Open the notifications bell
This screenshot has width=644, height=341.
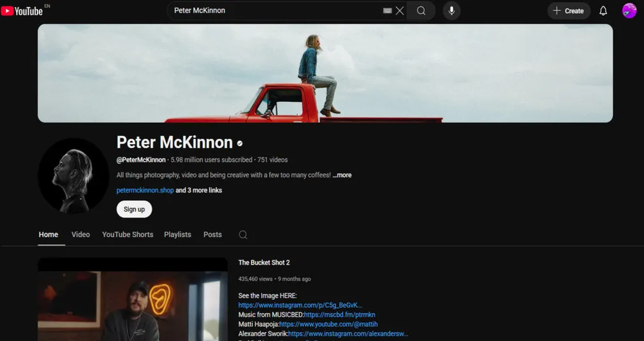pos(603,11)
